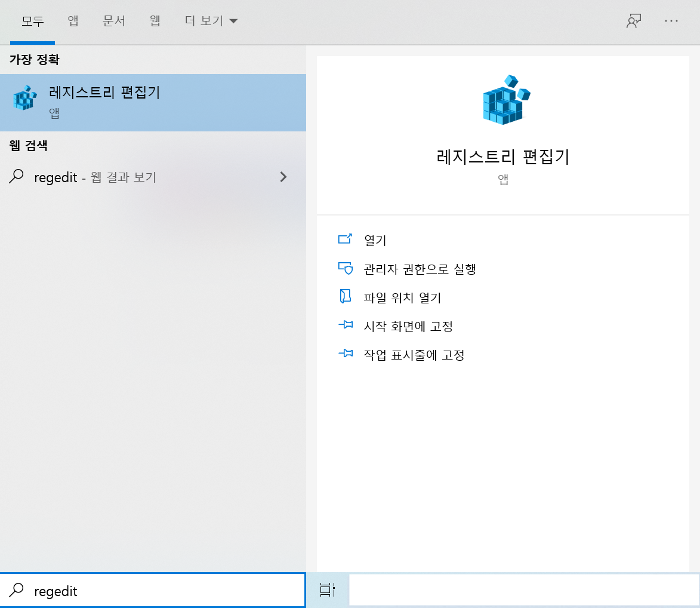Screen dimensions: 700x608
Task: Click the Task View taskbar icon
Action: coord(327,590)
